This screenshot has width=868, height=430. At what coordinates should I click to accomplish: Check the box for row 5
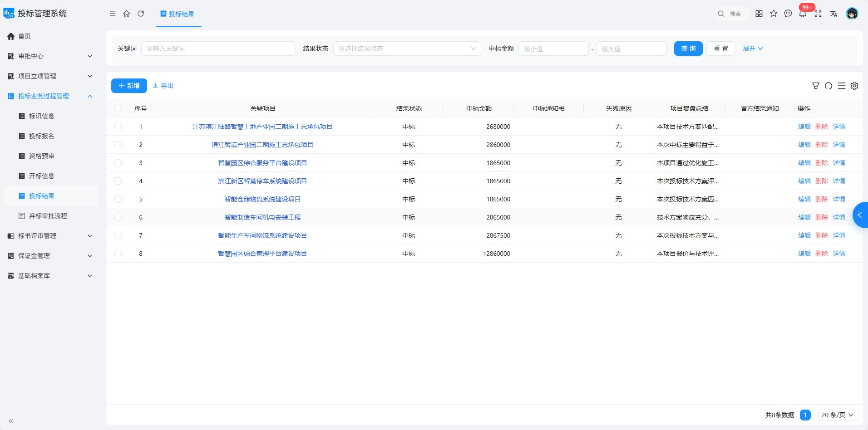tap(118, 199)
